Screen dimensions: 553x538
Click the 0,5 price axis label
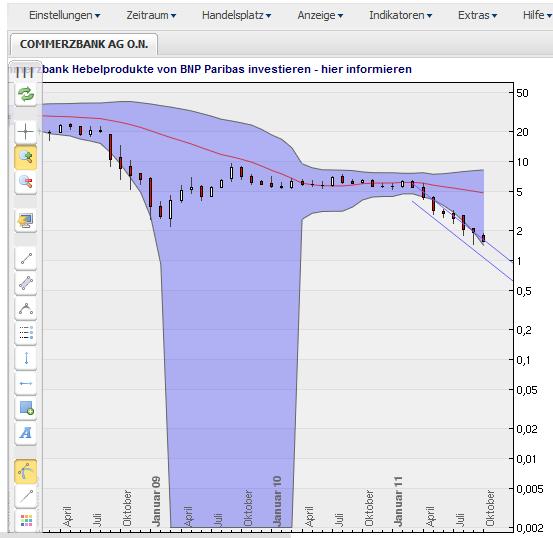[524, 291]
